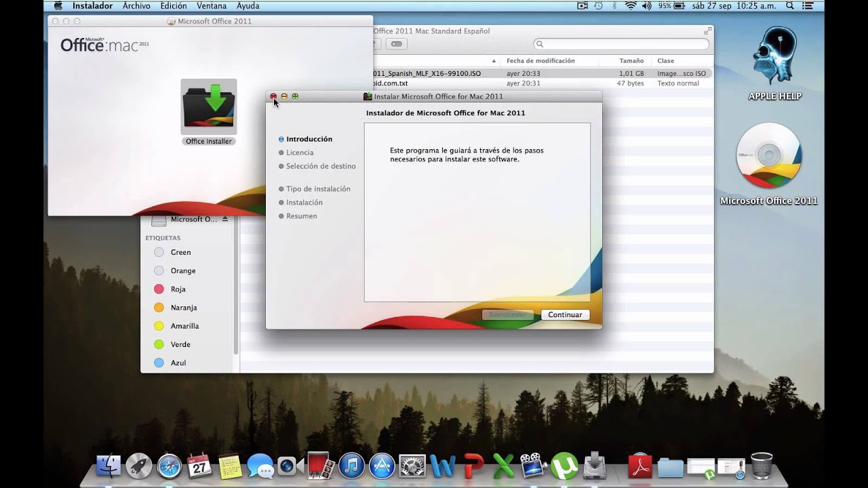Screen dimensions: 868x488
Task: Launch Launchpad rocket icon in dock
Action: [139, 465]
